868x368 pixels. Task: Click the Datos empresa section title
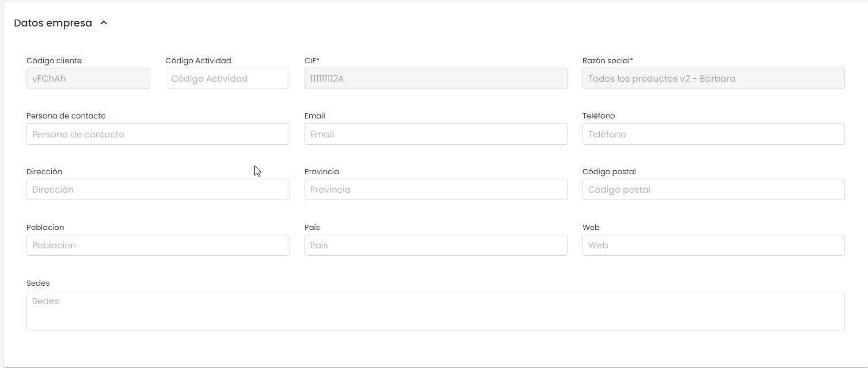pyautogui.click(x=53, y=23)
